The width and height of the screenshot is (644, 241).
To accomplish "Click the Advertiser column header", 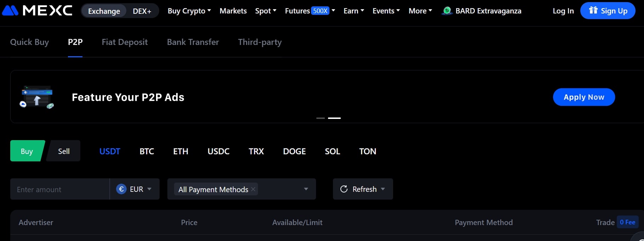I will pos(36,222).
